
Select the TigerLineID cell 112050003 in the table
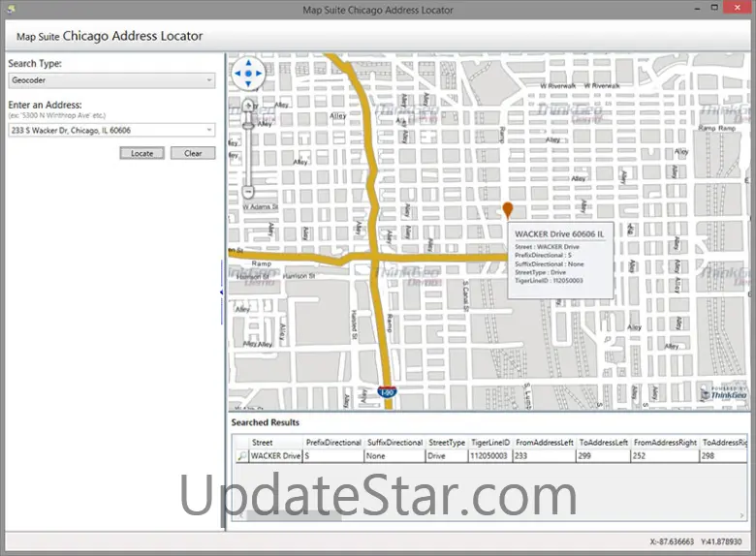pyautogui.click(x=490, y=456)
